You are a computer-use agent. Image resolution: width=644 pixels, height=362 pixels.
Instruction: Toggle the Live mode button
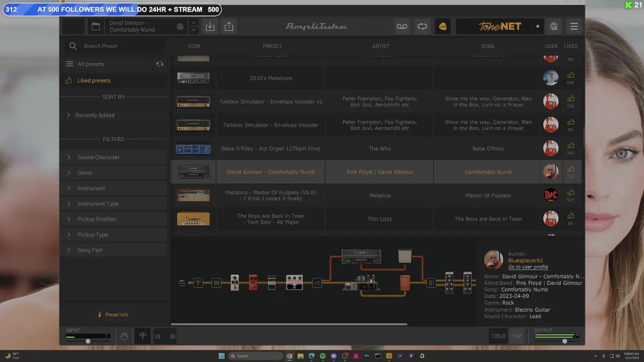(443, 27)
